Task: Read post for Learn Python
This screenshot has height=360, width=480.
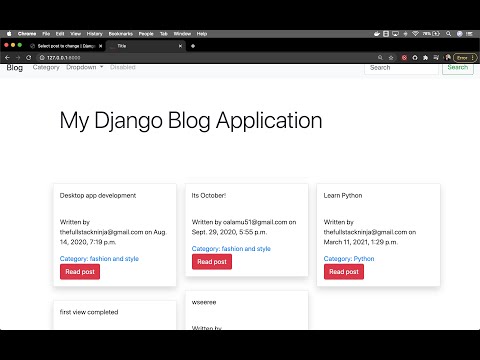Action: pyautogui.click(x=344, y=272)
